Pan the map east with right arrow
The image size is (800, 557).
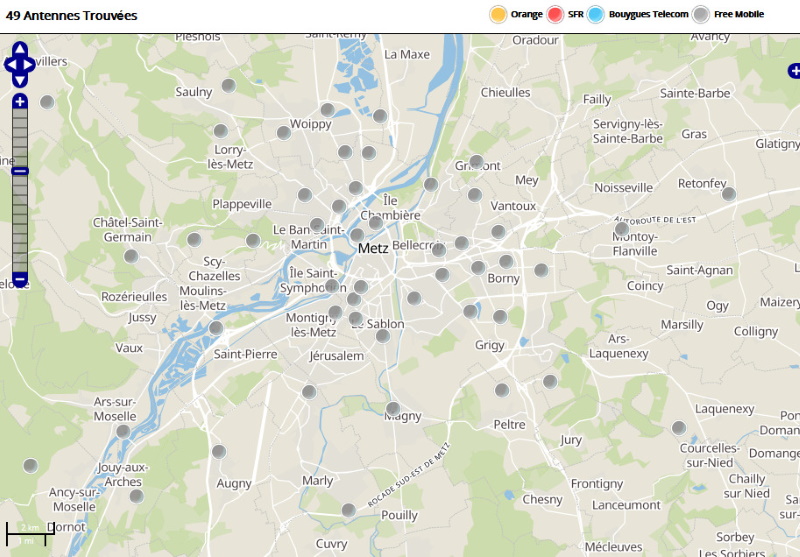pyautogui.click(x=29, y=65)
